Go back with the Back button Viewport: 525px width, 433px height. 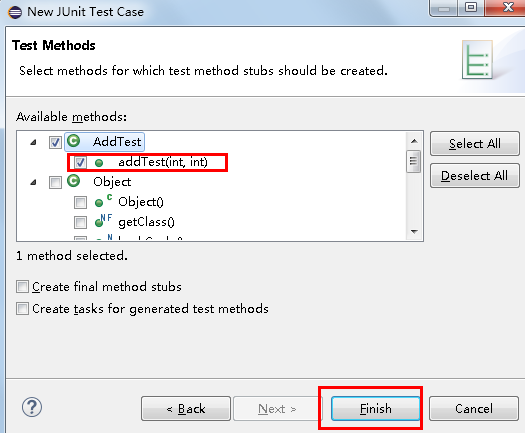(186, 409)
